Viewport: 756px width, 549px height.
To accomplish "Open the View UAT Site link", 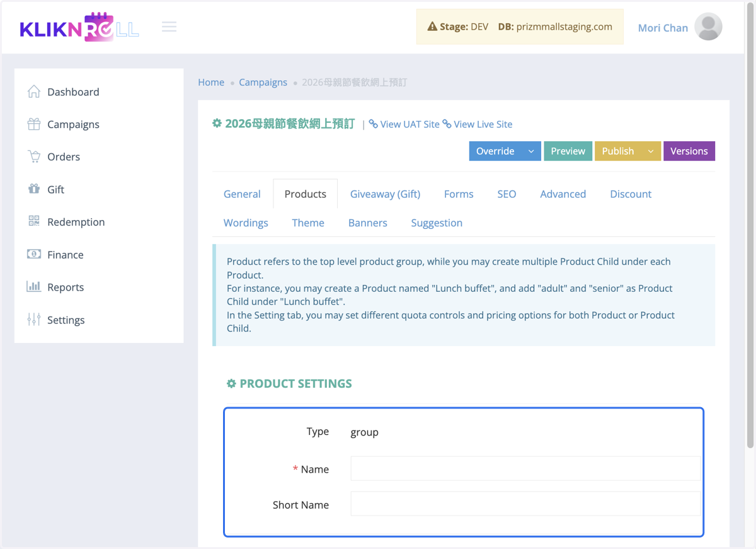I will pos(409,124).
